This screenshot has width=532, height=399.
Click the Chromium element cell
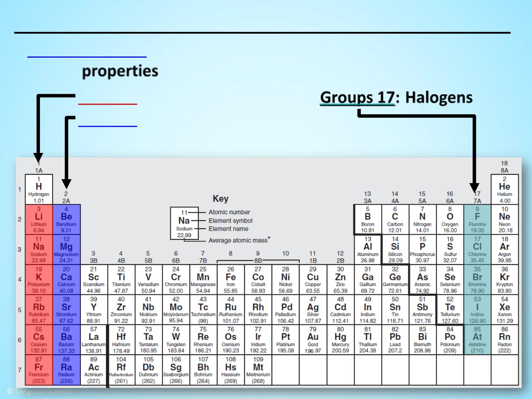176,280
